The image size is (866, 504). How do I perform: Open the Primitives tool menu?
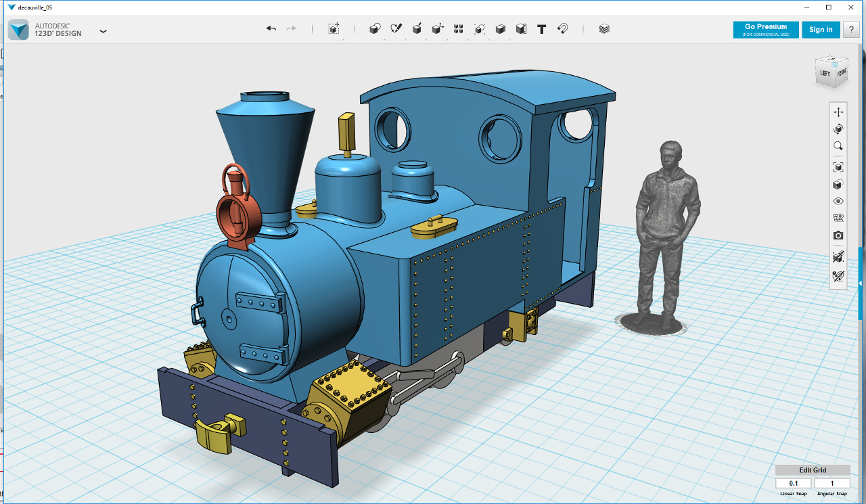(375, 29)
